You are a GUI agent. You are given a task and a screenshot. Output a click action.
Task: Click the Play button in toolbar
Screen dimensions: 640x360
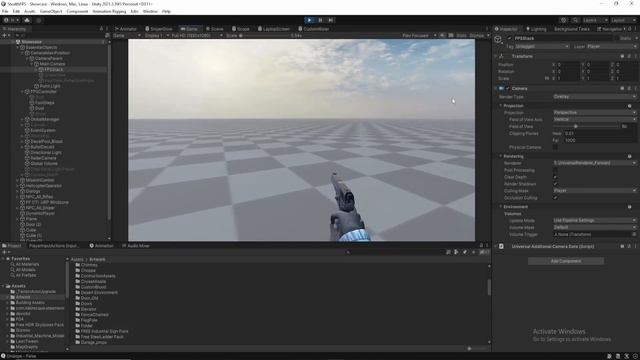(x=309, y=20)
